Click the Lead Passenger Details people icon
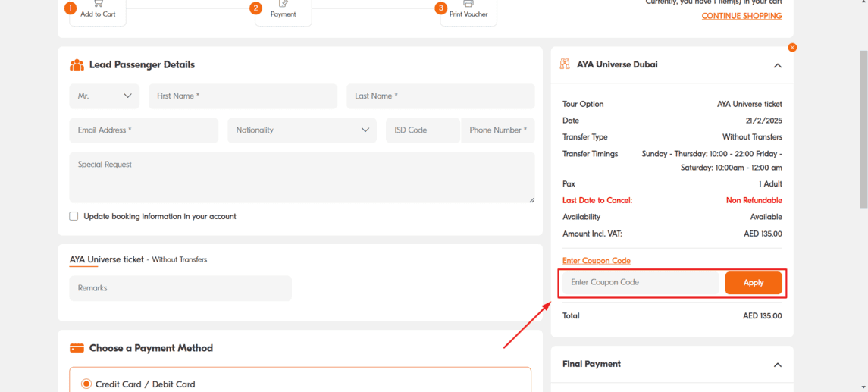Viewport: 868px width, 392px height. click(x=77, y=64)
